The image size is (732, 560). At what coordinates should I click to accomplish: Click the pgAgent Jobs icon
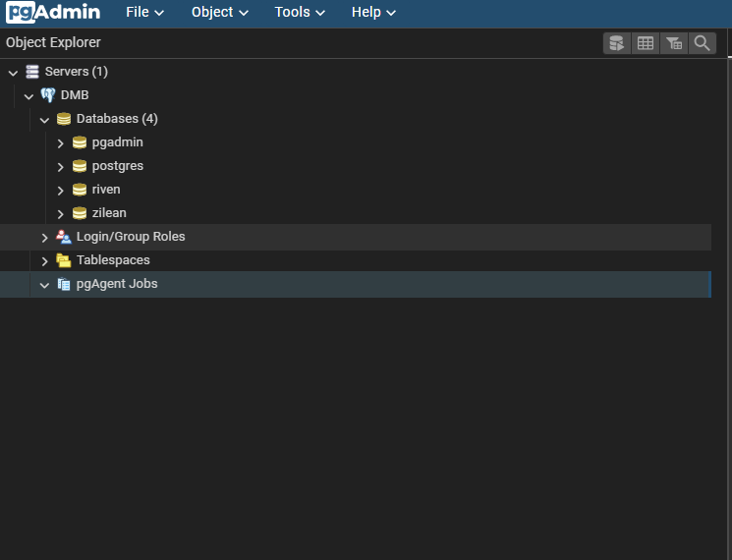(x=64, y=284)
